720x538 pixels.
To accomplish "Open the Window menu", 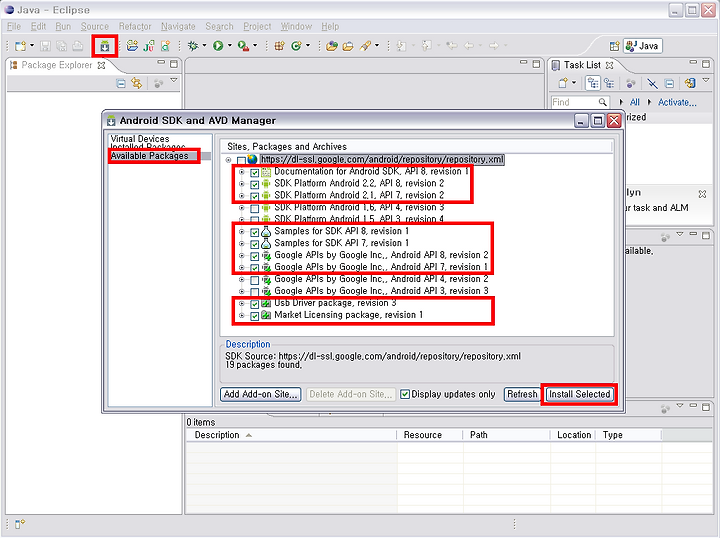I will pos(296,27).
